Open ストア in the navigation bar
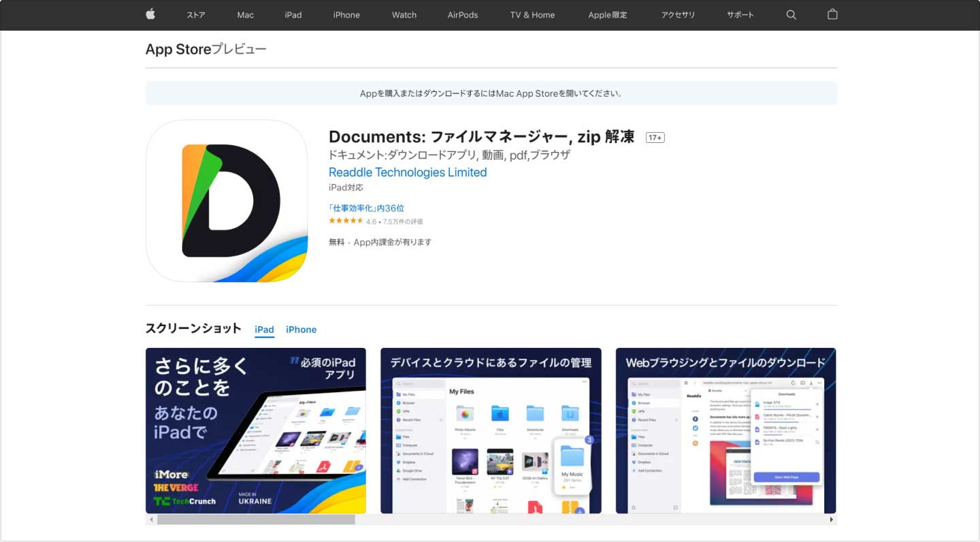Image resolution: width=980 pixels, height=542 pixels. click(x=196, y=15)
